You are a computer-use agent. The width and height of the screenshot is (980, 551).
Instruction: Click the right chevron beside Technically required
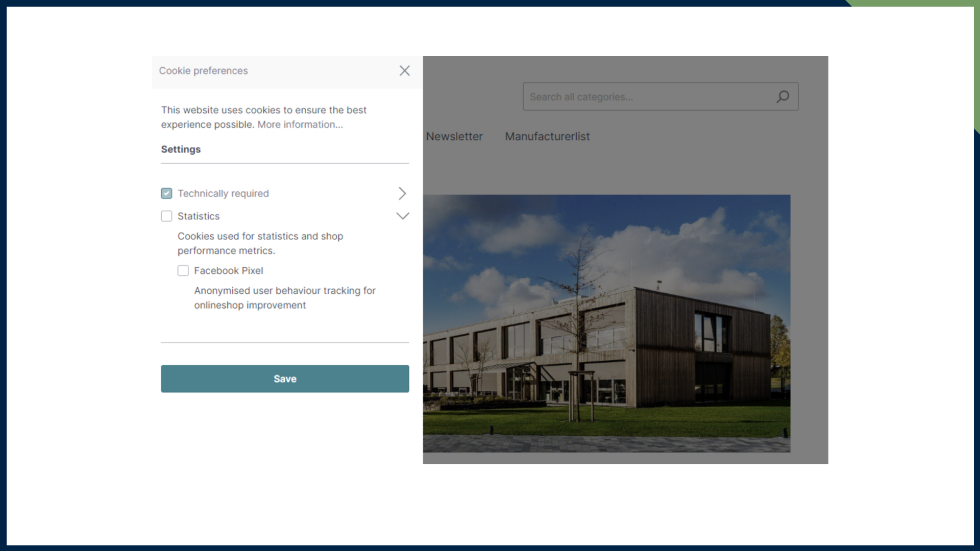click(402, 193)
